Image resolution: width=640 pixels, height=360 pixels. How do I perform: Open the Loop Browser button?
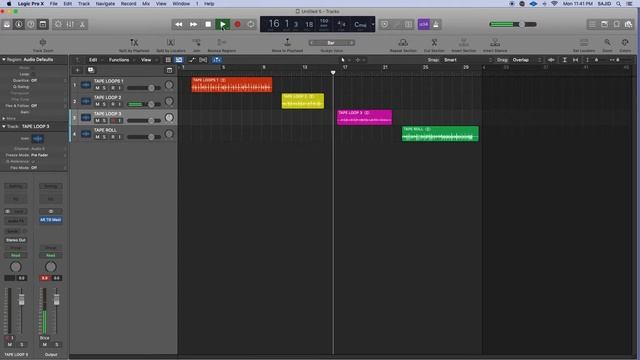tap(616, 24)
